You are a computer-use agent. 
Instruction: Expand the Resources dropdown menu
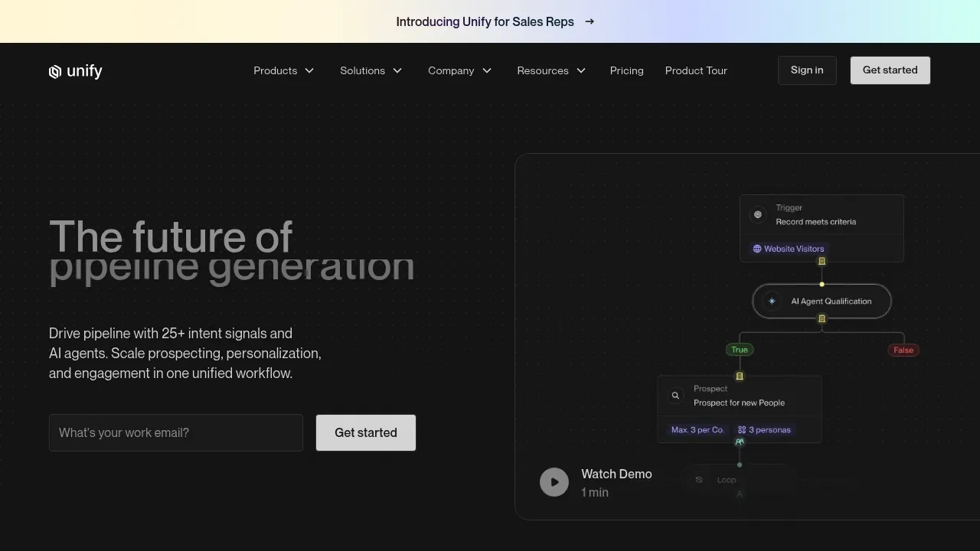pos(551,70)
